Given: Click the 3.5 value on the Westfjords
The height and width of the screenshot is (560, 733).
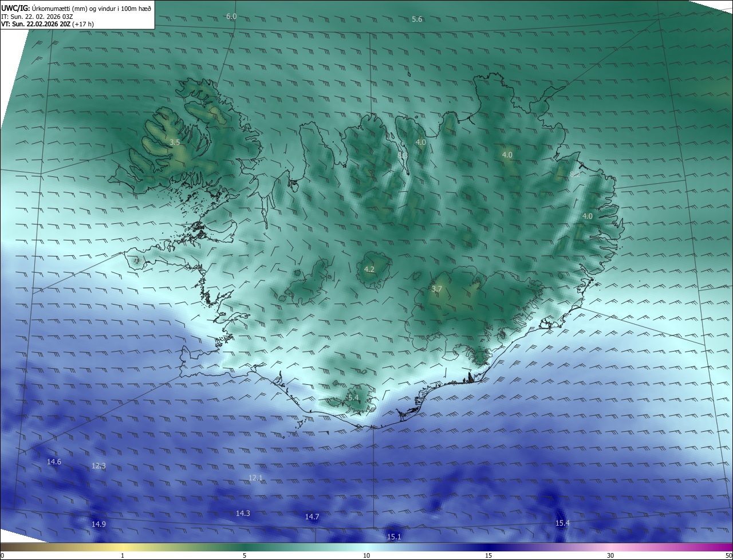Looking at the screenshot, I should [175, 142].
